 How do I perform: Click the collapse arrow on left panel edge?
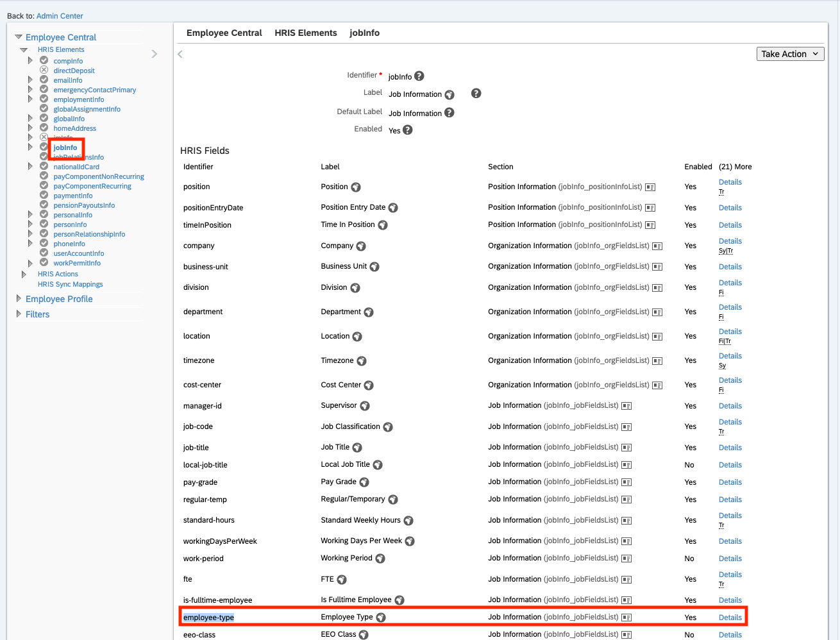tap(155, 54)
